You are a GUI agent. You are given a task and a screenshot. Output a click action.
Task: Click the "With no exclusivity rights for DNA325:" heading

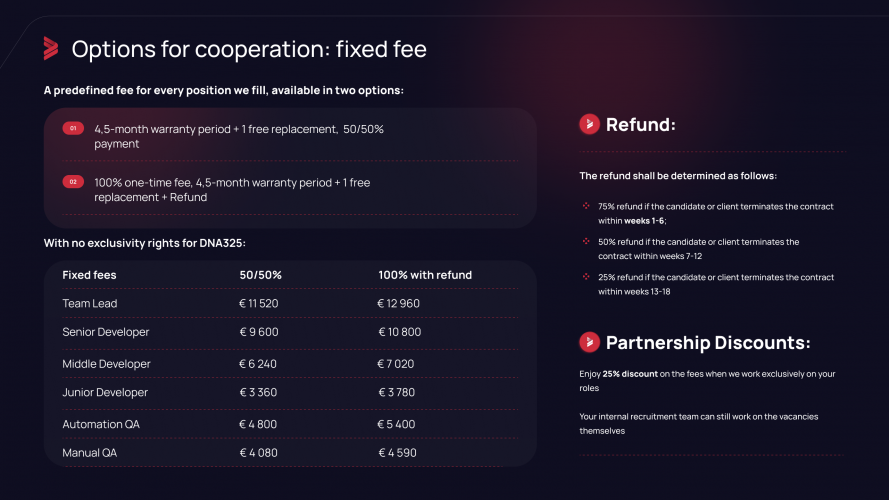[x=144, y=243]
